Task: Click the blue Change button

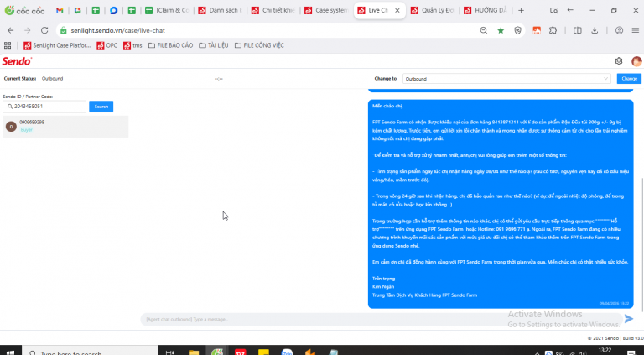Action: 629,79
